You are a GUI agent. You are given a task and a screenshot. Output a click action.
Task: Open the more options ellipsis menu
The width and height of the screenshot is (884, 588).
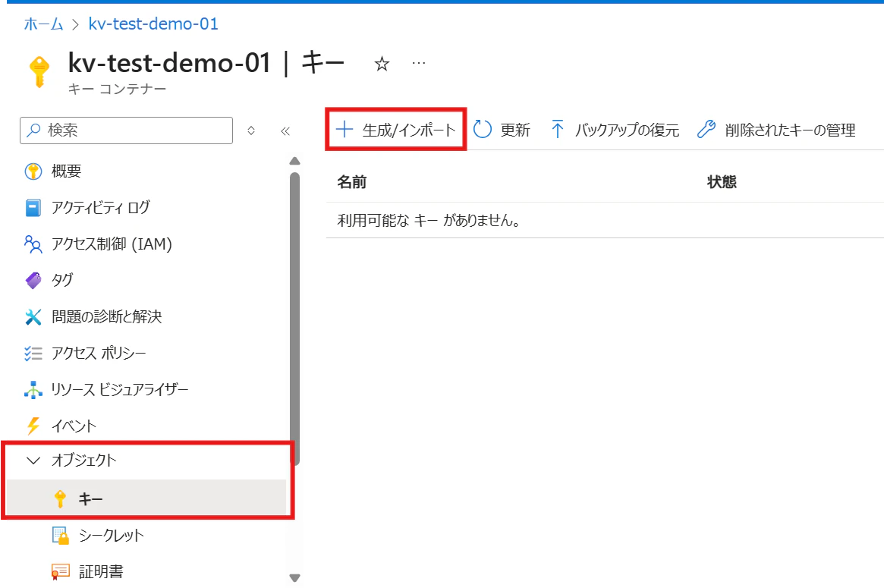(x=418, y=63)
